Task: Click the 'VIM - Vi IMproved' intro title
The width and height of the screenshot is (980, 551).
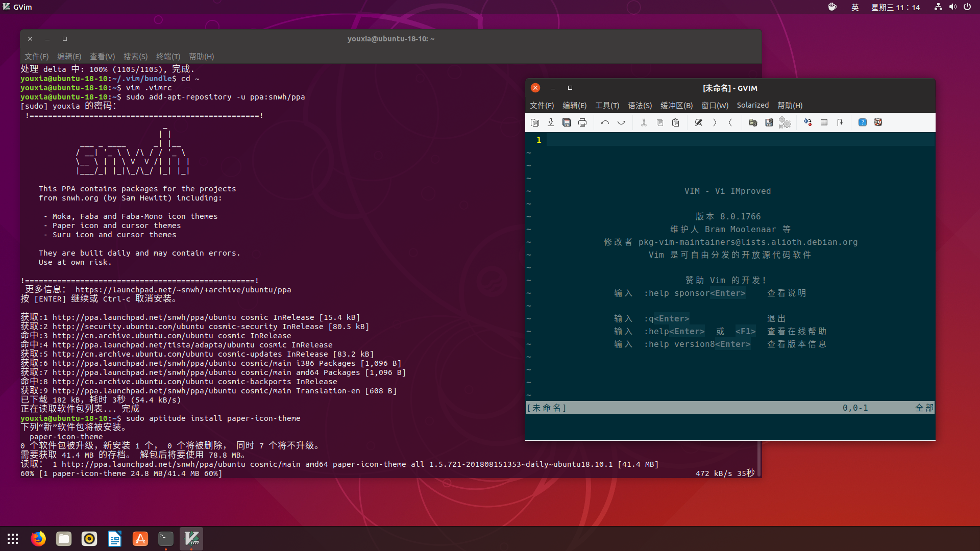Action: 727,191
